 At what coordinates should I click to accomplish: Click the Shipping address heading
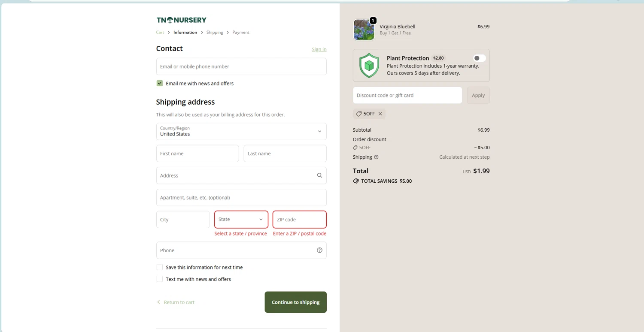(x=185, y=102)
